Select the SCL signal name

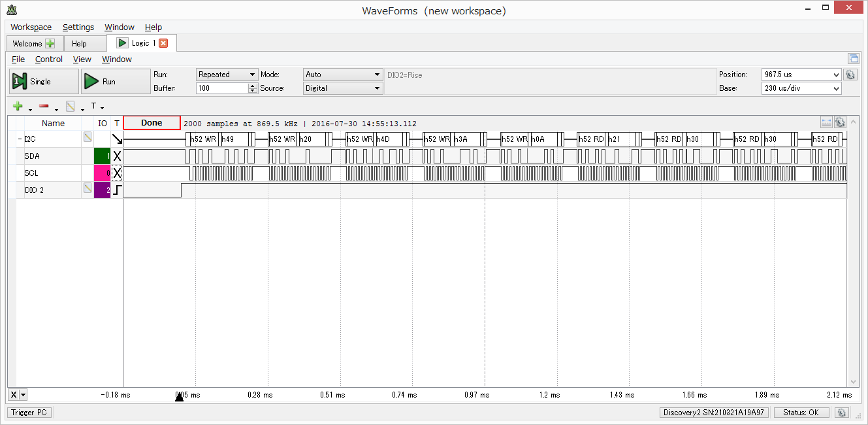tap(31, 173)
